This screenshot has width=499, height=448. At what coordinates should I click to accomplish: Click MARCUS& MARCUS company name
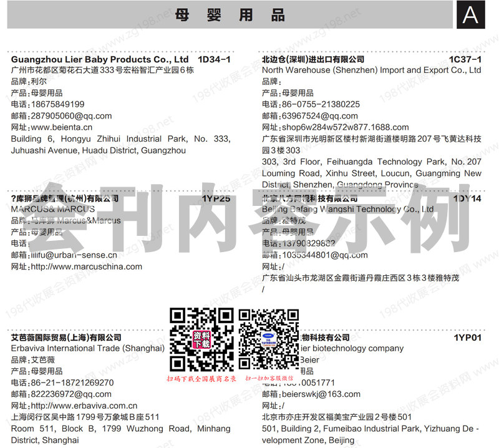(x=53, y=210)
